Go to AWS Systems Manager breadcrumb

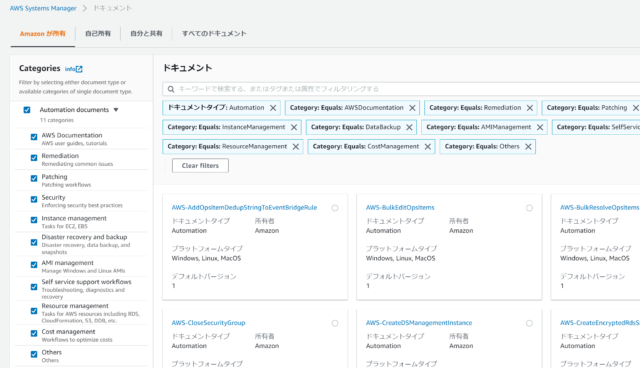tap(43, 8)
